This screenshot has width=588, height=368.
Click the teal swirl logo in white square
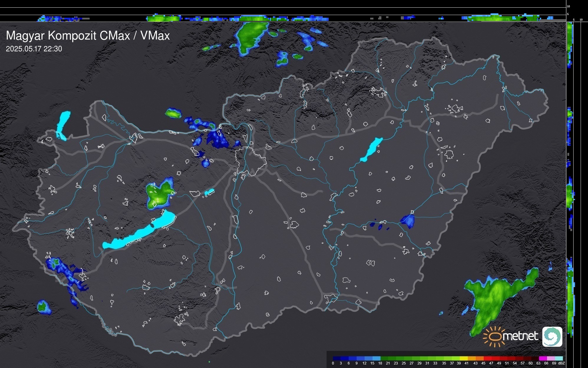(552, 336)
